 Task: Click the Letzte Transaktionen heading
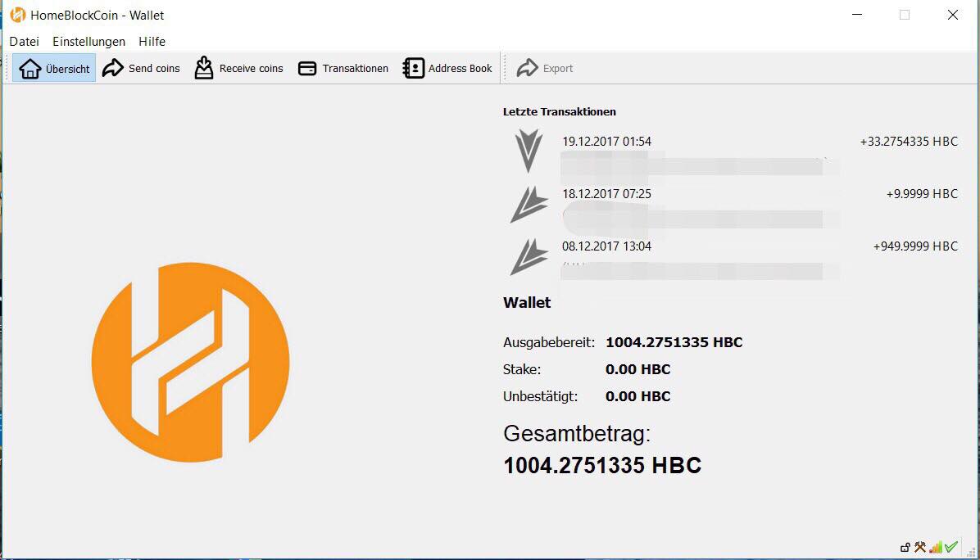coord(560,111)
